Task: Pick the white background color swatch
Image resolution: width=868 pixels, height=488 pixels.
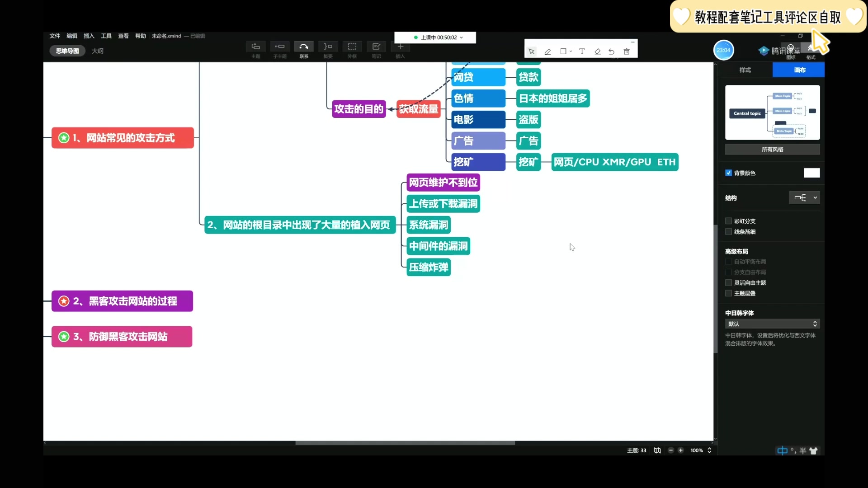Action: [x=811, y=173]
